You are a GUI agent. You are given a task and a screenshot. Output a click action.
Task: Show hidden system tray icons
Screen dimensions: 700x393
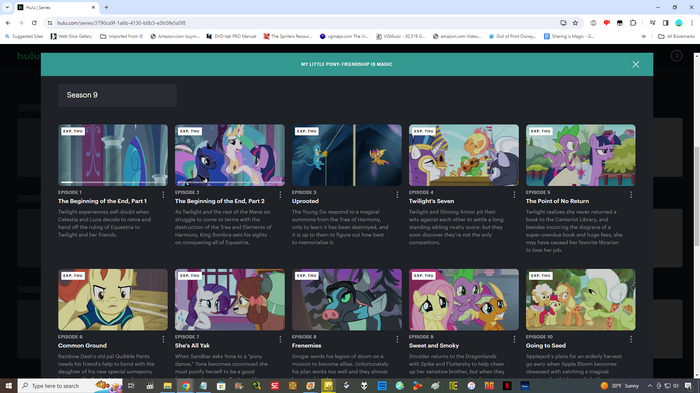point(650,385)
